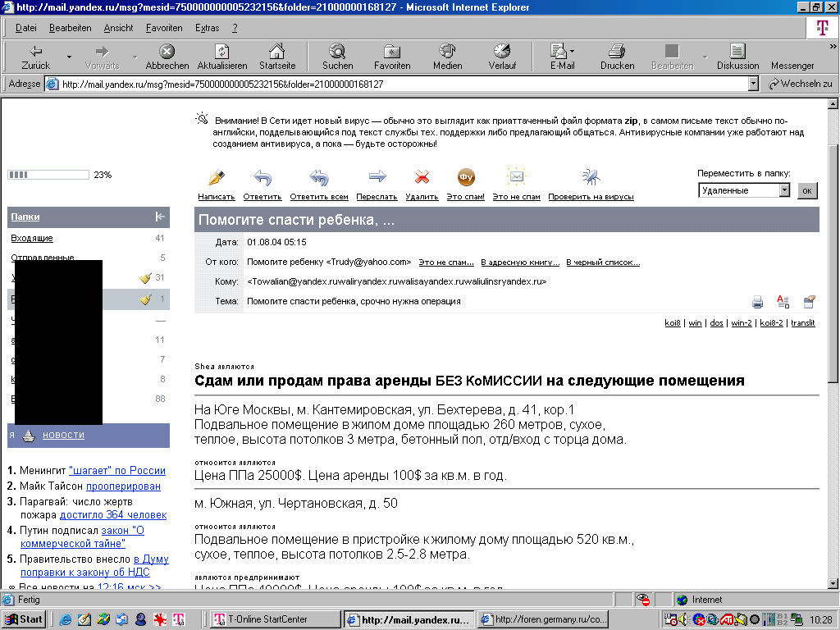Click the Zurück back arrow icon
The width and height of the screenshot is (840, 630).
point(36,52)
